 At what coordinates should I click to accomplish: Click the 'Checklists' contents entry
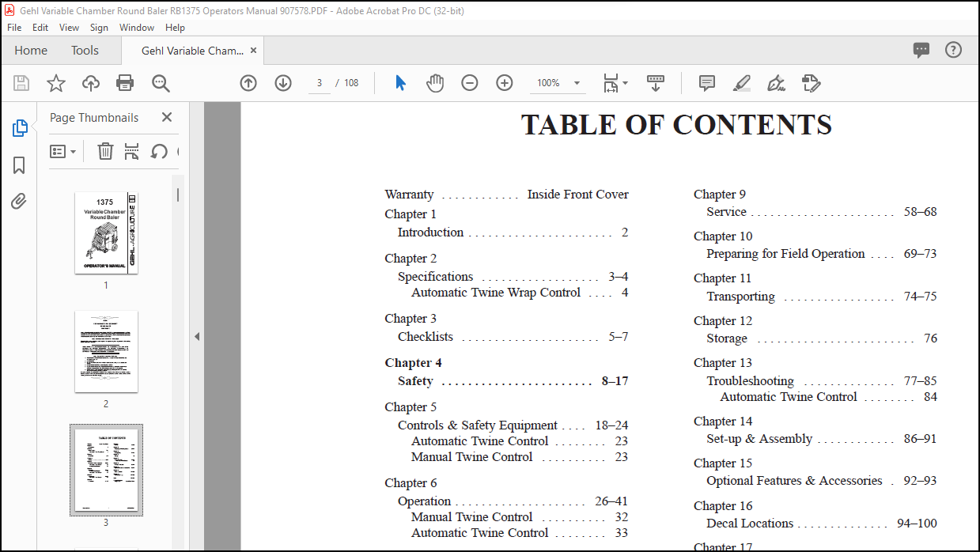(426, 337)
